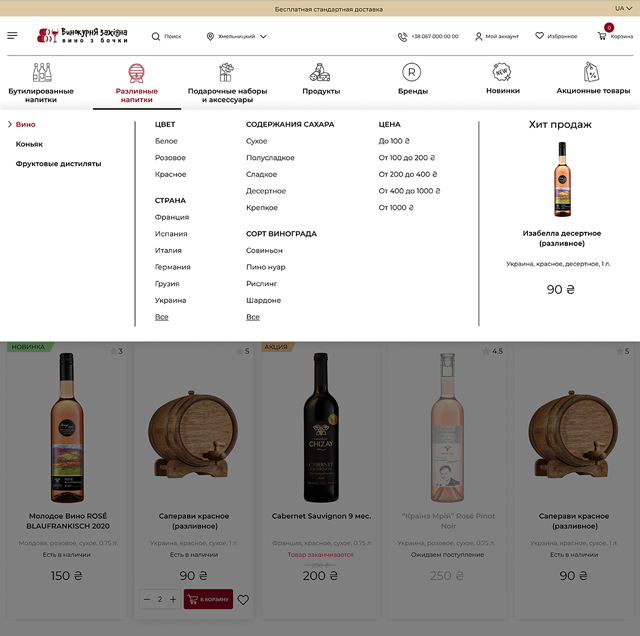Click the search magnifier icon
This screenshot has height=636, width=640.
click(156, 36)
